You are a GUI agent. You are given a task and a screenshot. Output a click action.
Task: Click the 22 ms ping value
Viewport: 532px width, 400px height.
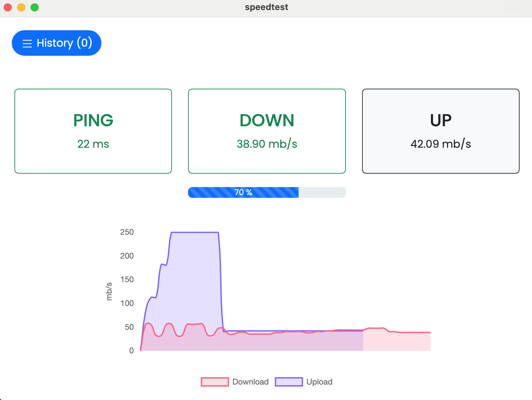(x=93, y=144)
